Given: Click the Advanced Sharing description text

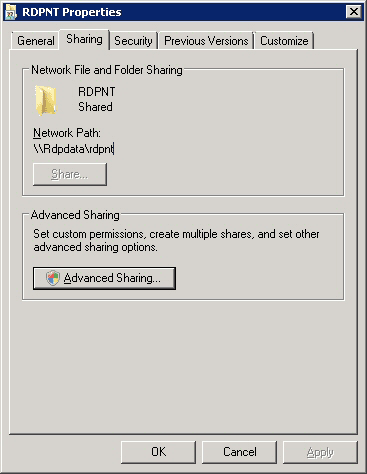Looking at the screenshot, I should (x=176, y=240).
